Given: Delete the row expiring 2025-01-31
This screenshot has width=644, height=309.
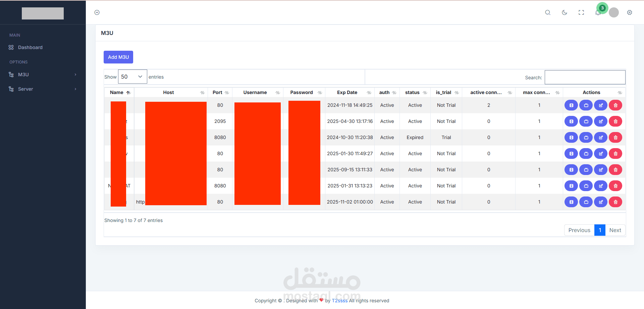Looking at the screenshot, I should (615, 186).
